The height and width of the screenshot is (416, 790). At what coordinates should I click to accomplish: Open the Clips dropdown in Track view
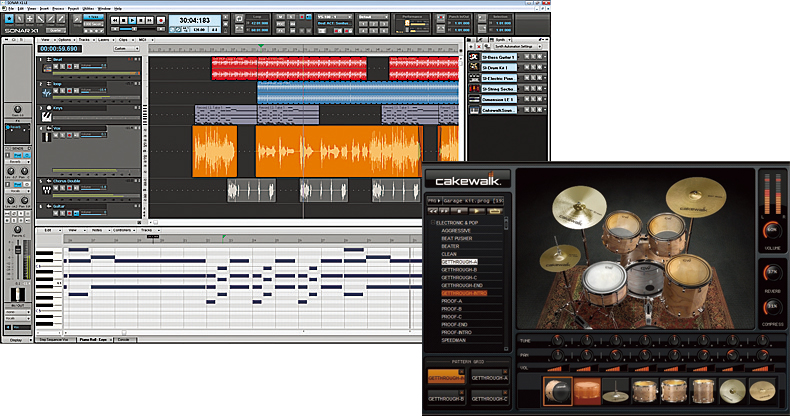tap(124, 40)
